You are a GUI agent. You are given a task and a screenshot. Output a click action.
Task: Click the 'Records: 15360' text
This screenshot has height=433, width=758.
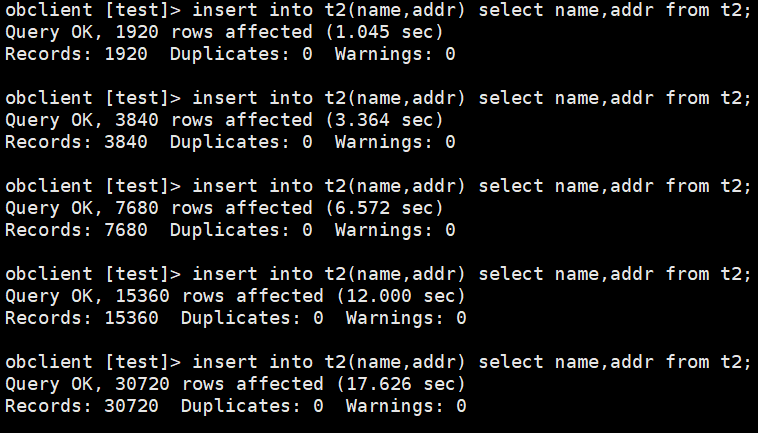[82, 318]
